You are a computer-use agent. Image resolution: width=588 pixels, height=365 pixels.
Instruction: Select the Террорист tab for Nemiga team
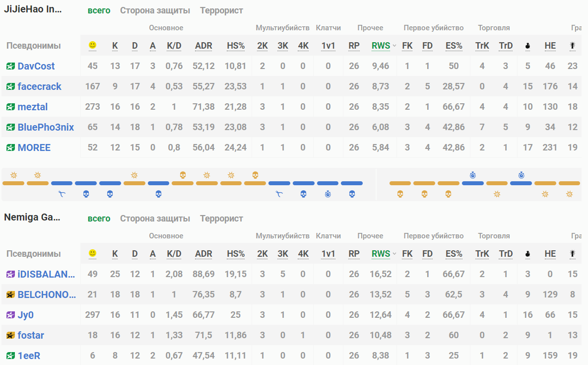click(x=221, y=219)
